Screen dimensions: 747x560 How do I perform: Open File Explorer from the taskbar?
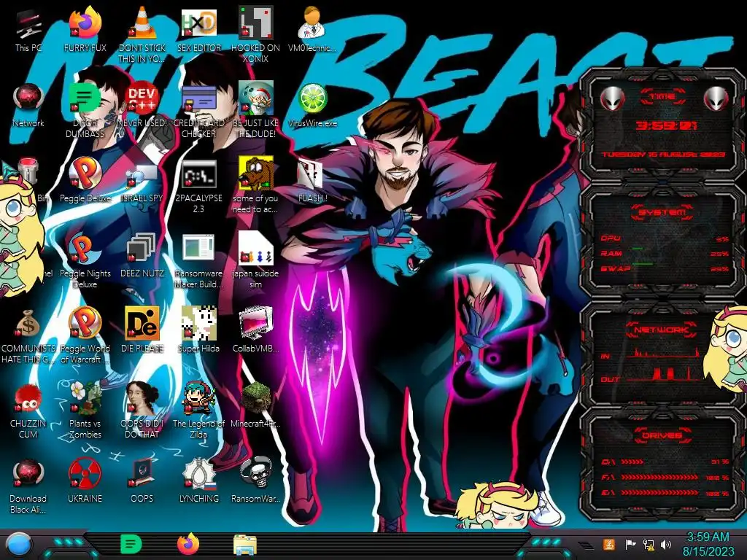(x=245, y=545)
